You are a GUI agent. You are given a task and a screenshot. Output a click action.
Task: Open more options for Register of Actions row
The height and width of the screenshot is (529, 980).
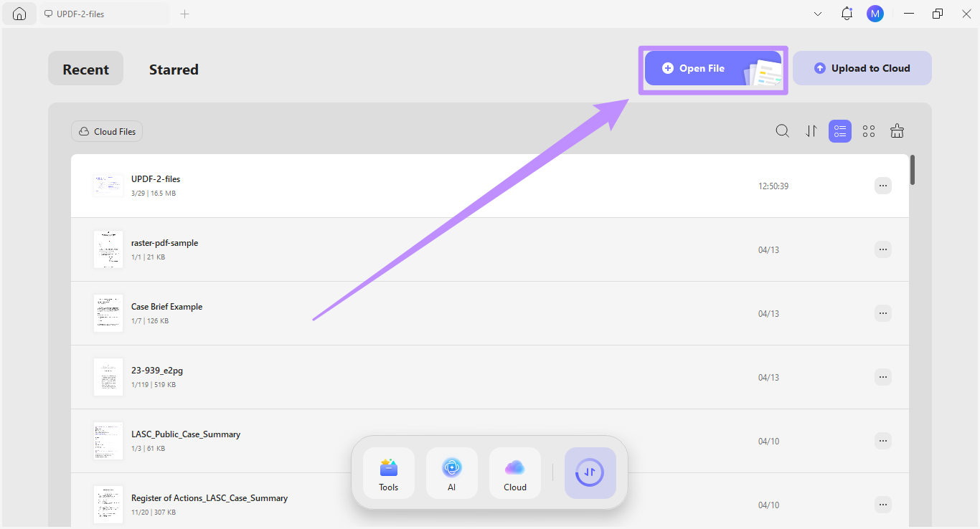point(883,505)
